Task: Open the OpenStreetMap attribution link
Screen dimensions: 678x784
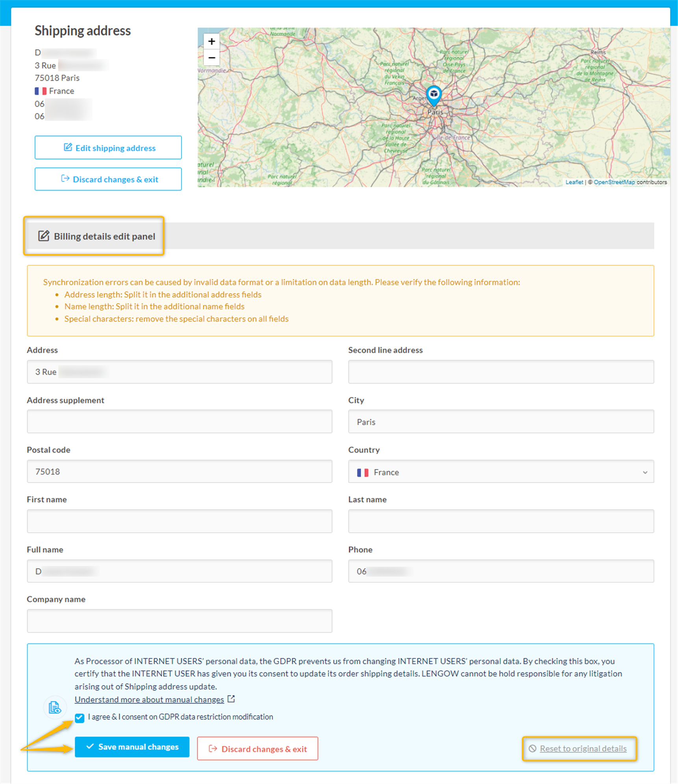Action: pos(614,182)
